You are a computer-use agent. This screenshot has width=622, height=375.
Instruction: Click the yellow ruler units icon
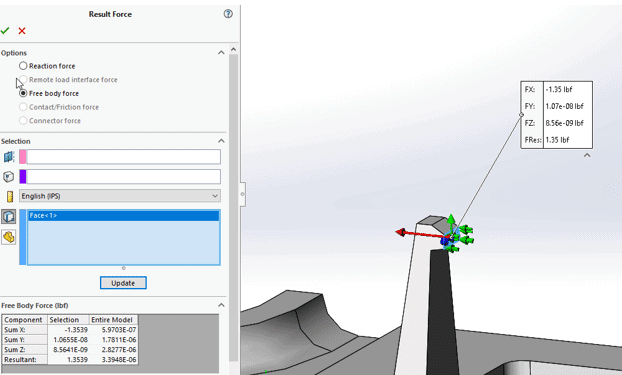pyautogui.click(x=10, y=196)
